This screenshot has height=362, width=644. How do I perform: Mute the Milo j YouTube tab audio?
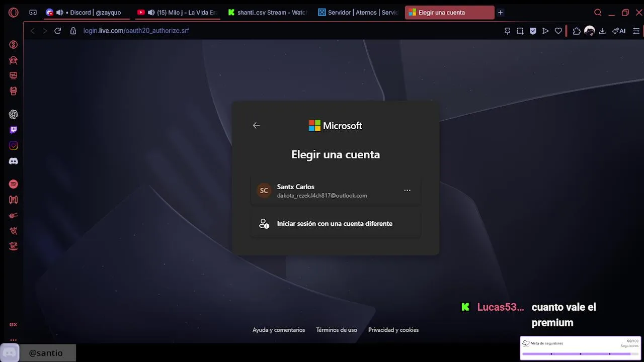[151, 13]
